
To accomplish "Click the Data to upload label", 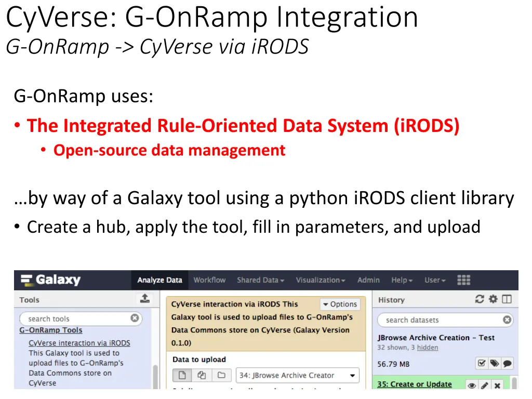I will (199, 360).
